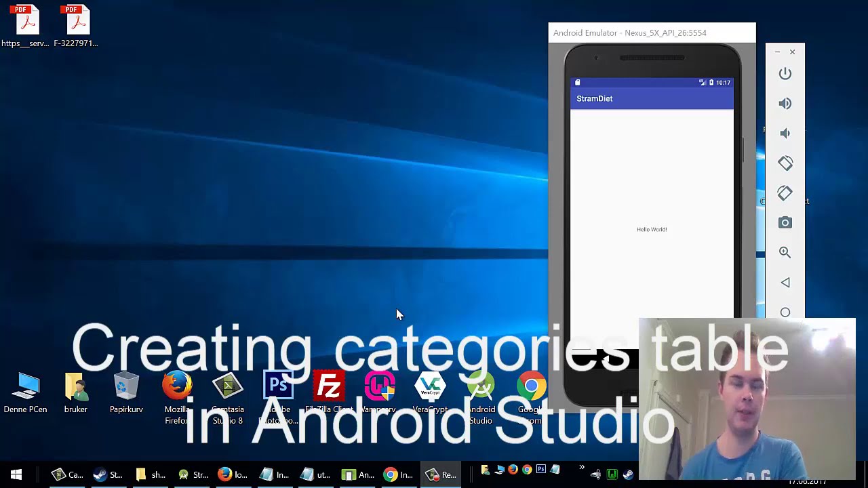
Task: Select the Google Chrome desktop shortcut
Action: [x=531, y=399]
